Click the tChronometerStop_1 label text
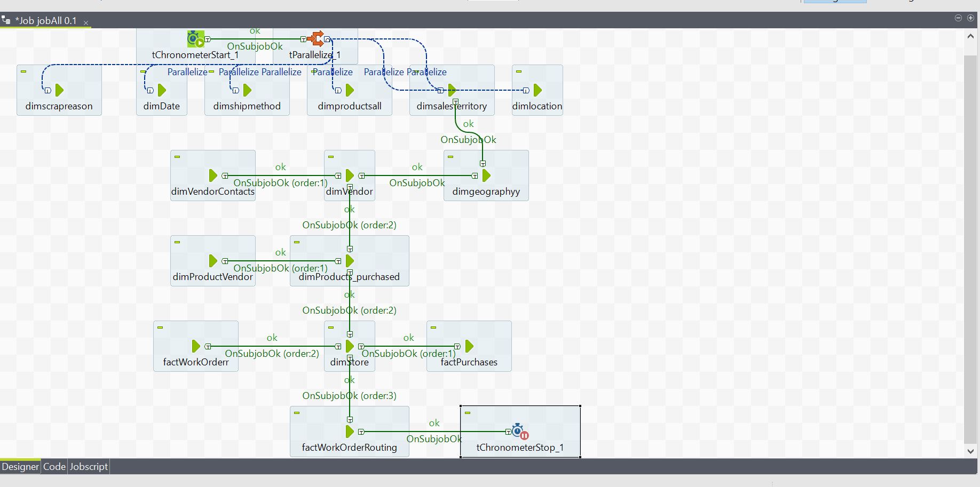 tap(520, 448)
